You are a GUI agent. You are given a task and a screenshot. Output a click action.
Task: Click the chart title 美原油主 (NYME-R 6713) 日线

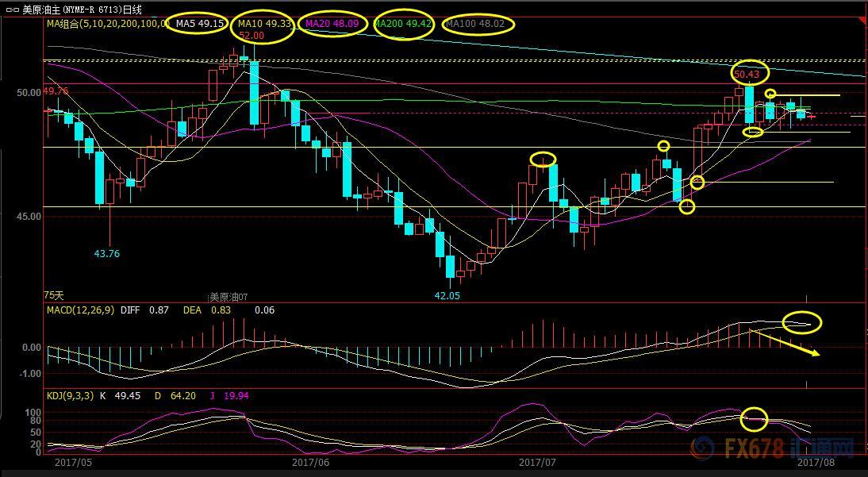[82, 10]
